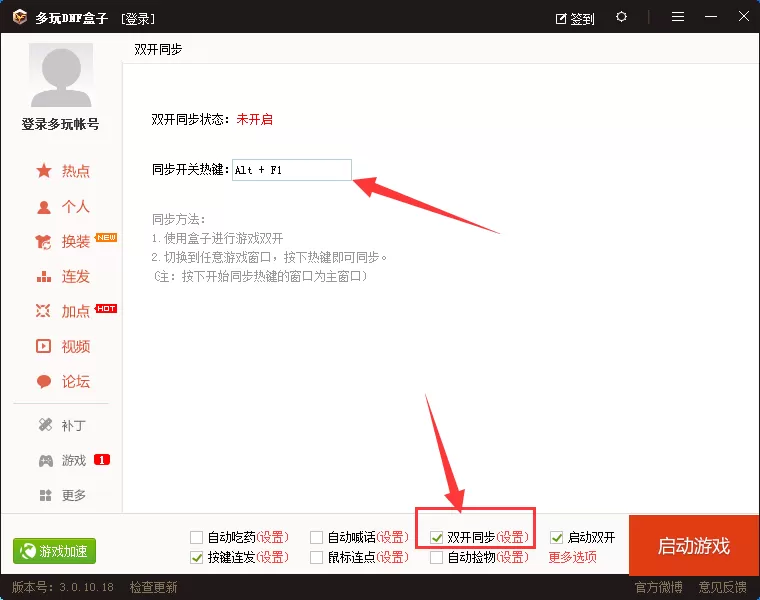
Task: Enable the 自动喊话 checkbox
Action: pyautogui.click(x=317, y=537)
